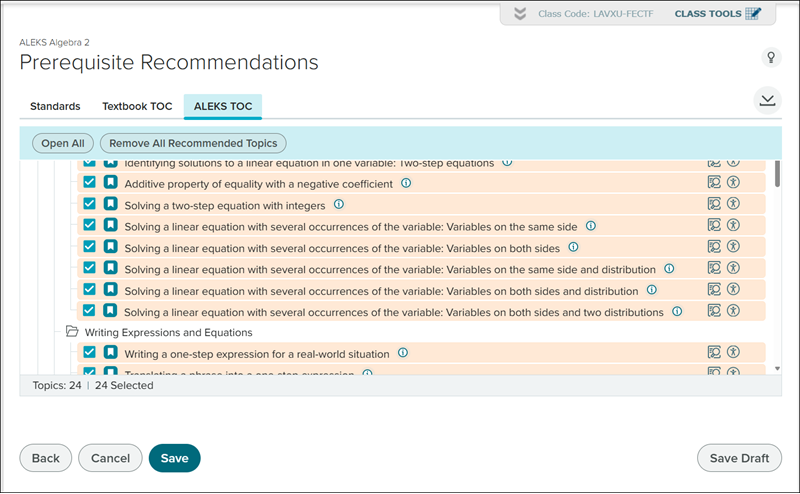Uncheck Additive property of equality checkbox
The width and height of the screenshot is (800, 494).
tap(90, 184)
